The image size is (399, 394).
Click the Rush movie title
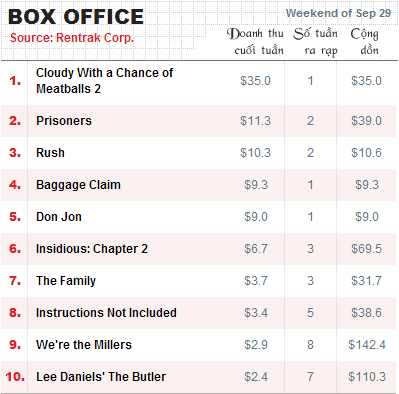click(x=50, y=153)
